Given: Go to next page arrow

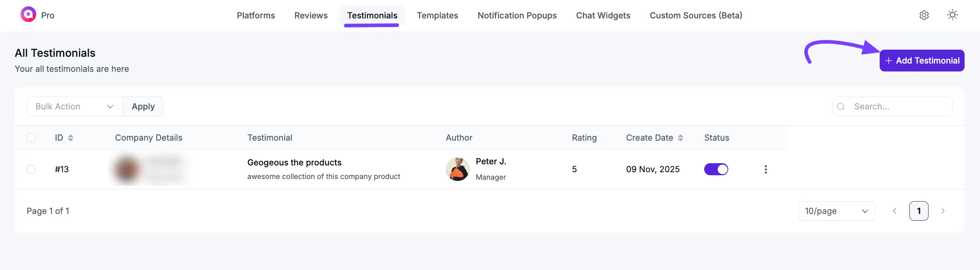Looking at the screenshot, I should point(943,211).
